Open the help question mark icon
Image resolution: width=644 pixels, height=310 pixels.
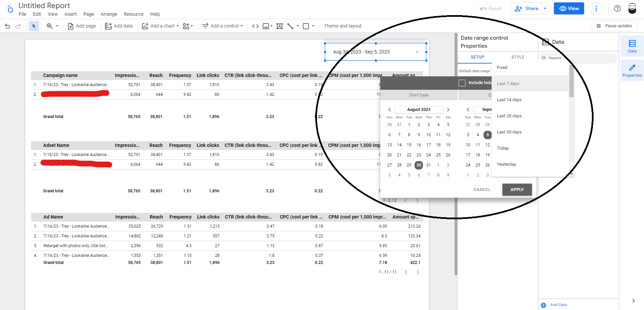(617, 8)
